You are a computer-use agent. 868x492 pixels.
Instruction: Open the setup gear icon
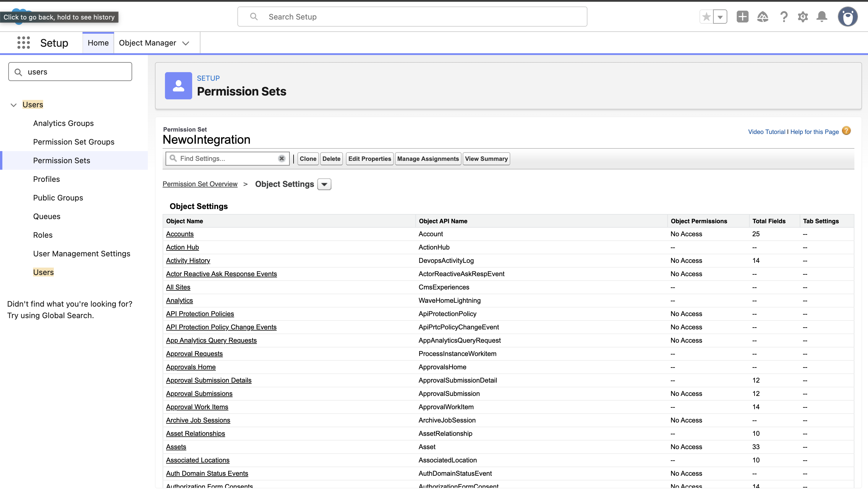pyautogui.click(x=803, y=17)
